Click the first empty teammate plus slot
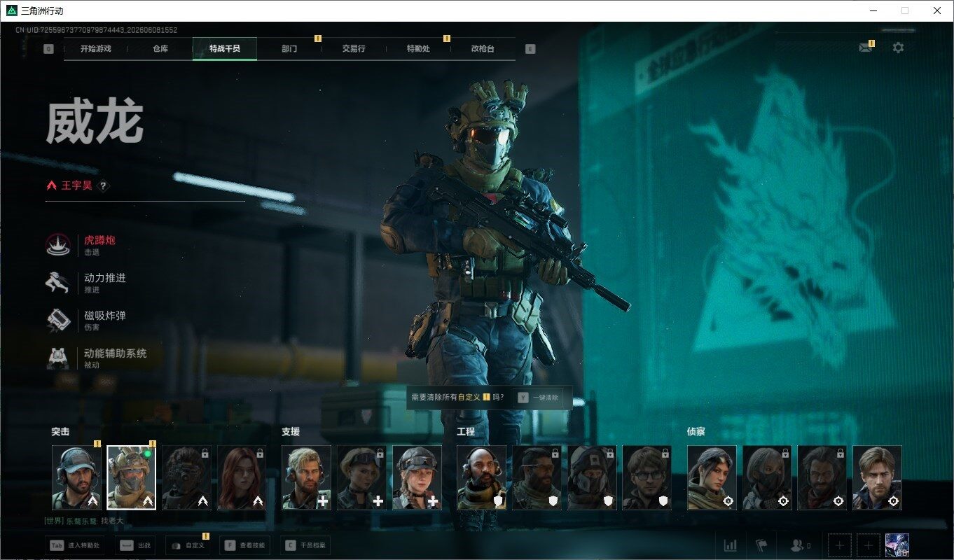 840,545
